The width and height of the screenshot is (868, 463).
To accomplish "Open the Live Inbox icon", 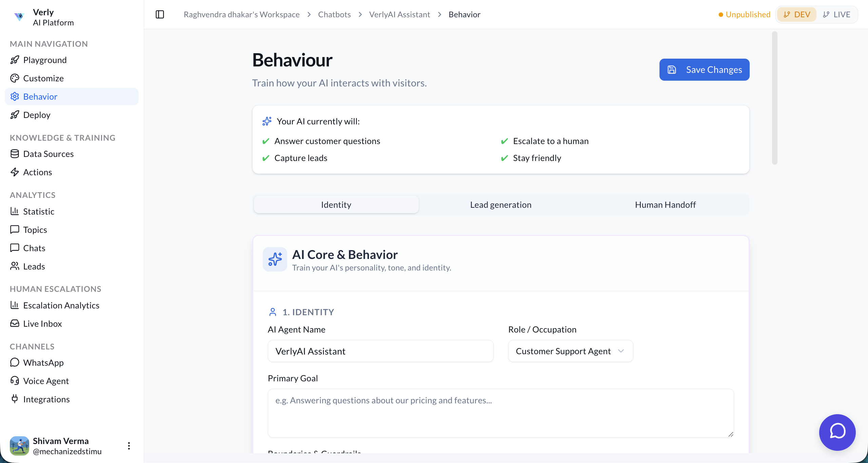I will pos(15,323).
